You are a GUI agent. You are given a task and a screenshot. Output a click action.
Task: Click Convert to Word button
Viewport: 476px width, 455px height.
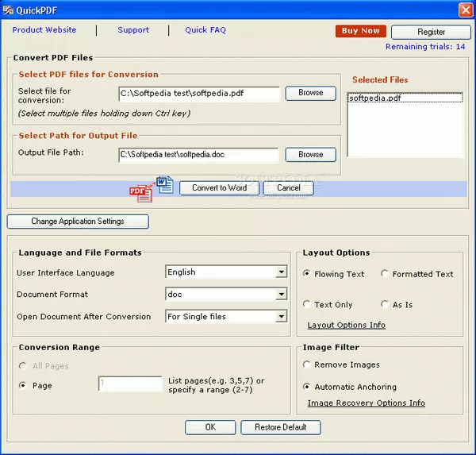[219, 188]
